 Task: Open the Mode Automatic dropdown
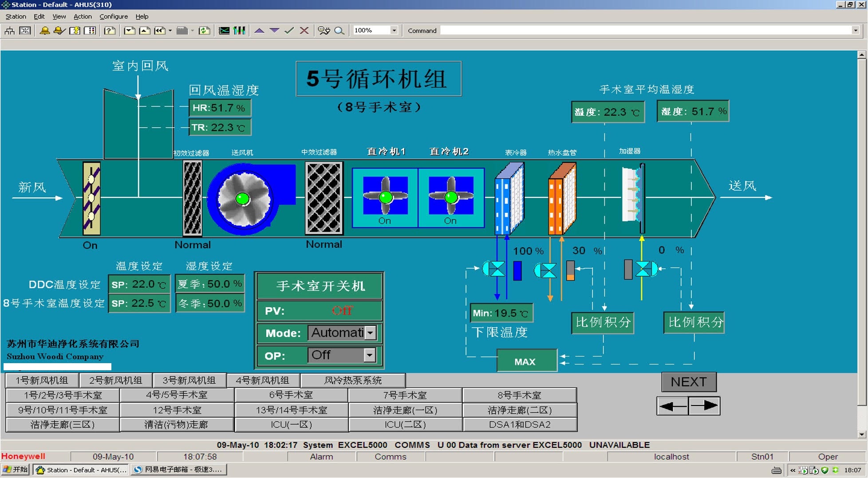pyautogui.click(x=370, y=333)
